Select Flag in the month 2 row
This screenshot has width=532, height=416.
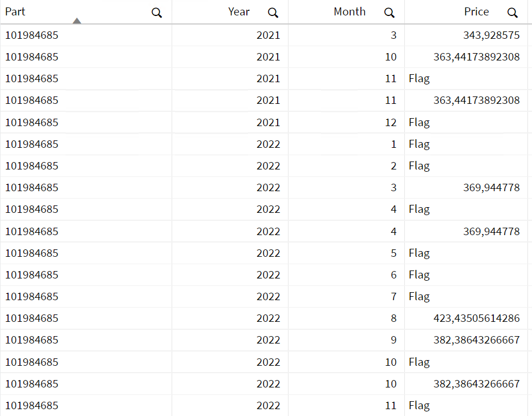click(x=419, y=166)
